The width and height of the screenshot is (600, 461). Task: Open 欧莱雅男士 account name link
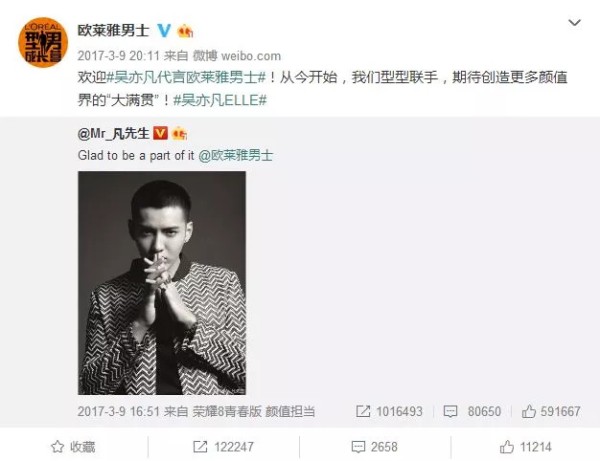coord(113,30)
